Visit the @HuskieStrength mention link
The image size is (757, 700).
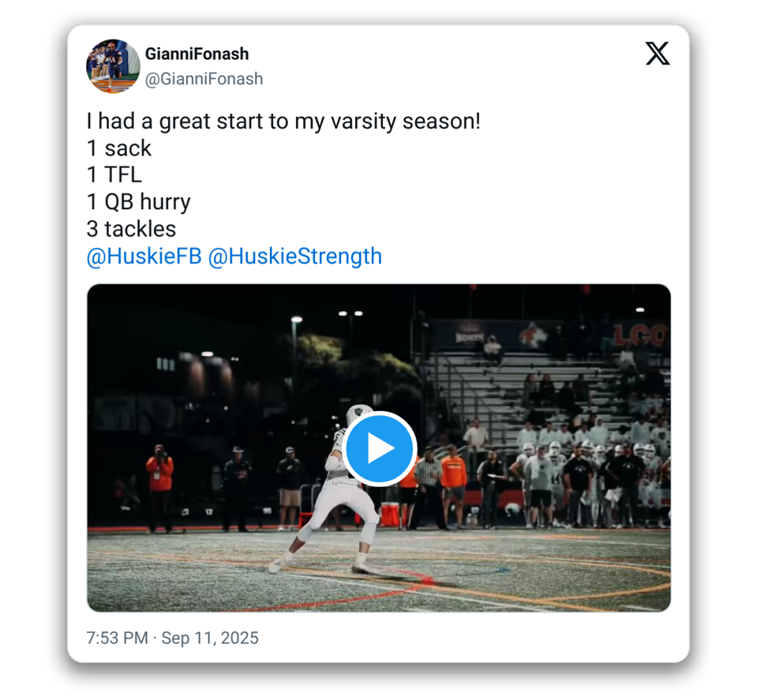[x=294, y=256]
